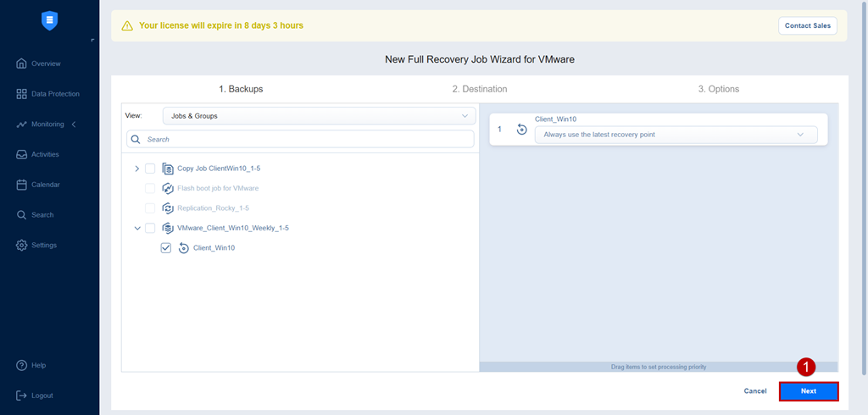Screen dimensions: 868x415
Task: Expand the Monitoring menu chevron
Action: coord(75,124)
